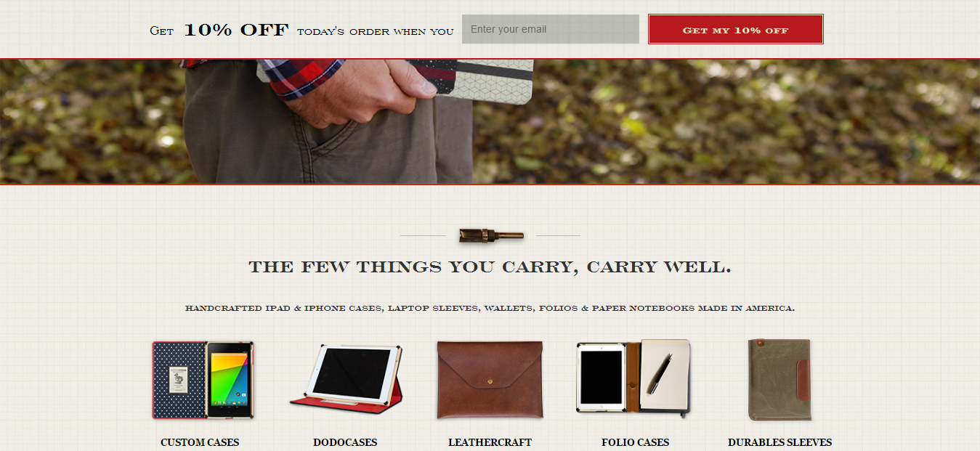
Task: Click the today's order when you text
Action: click(375, 31)
